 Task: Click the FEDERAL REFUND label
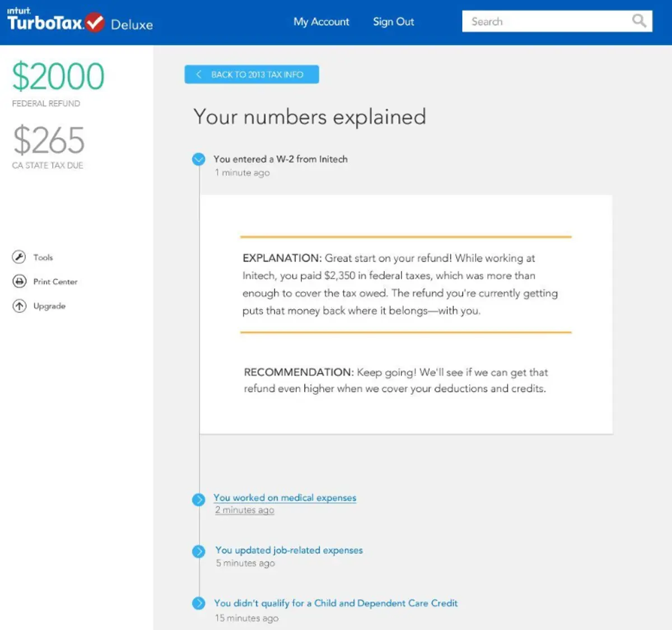(x=46, y=104)
